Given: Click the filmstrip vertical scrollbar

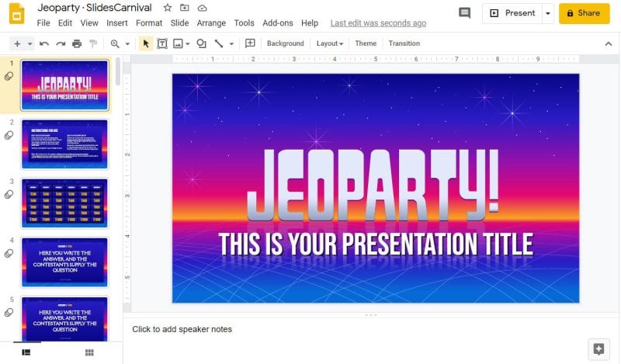Looking at the screenshot, I should (x=118, y=72).
